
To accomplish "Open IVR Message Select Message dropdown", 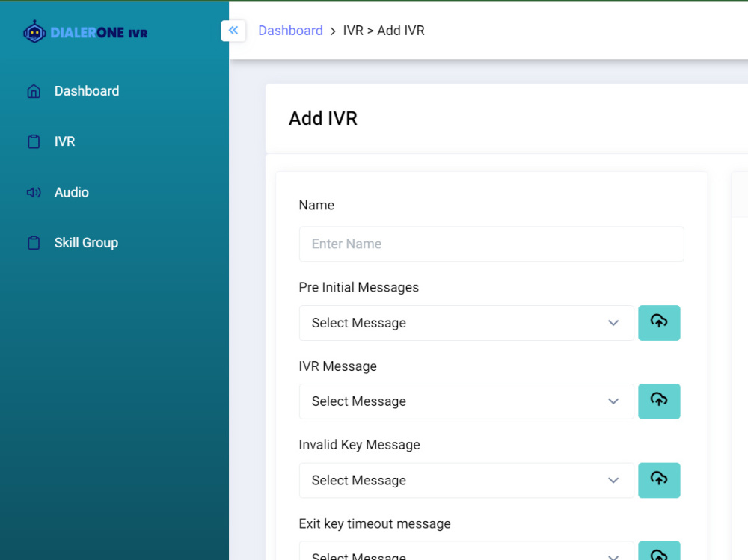I will [467, 401].
